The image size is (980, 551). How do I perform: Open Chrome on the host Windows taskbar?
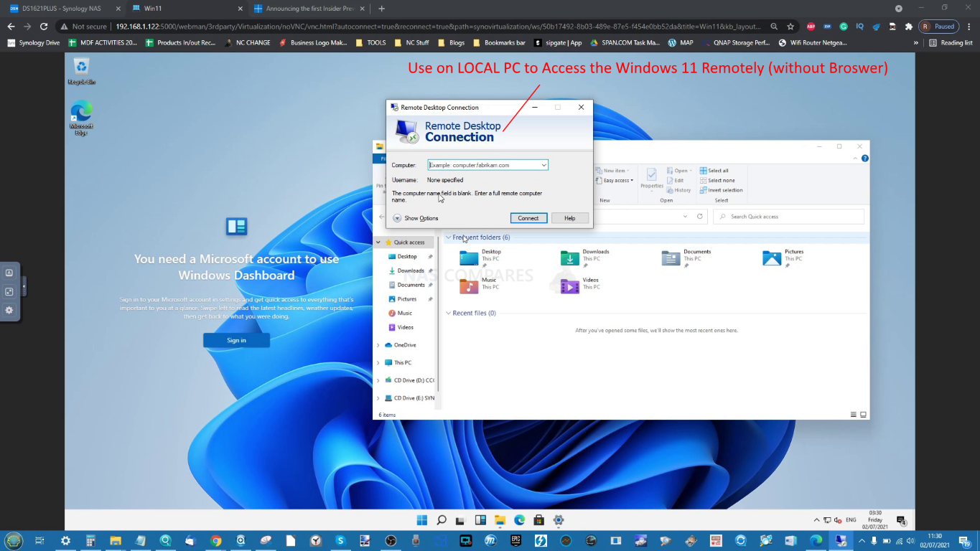tap(216, 540)
